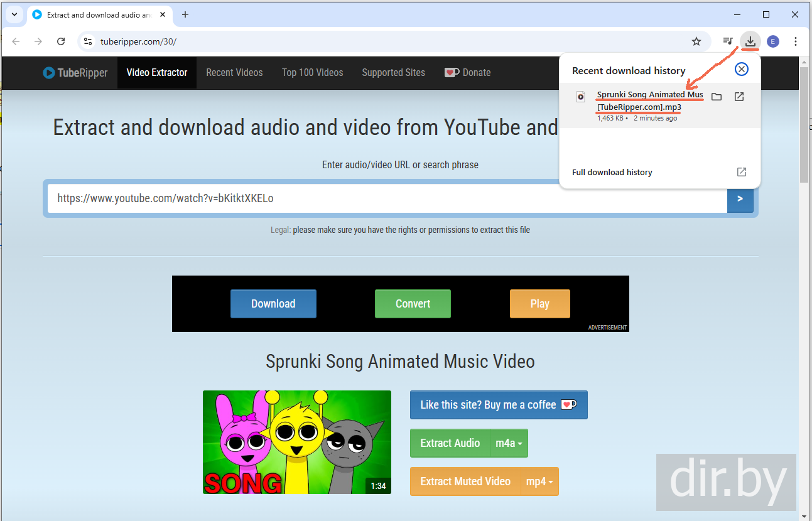Close the Recent download history popup

(x=742, y=69)
